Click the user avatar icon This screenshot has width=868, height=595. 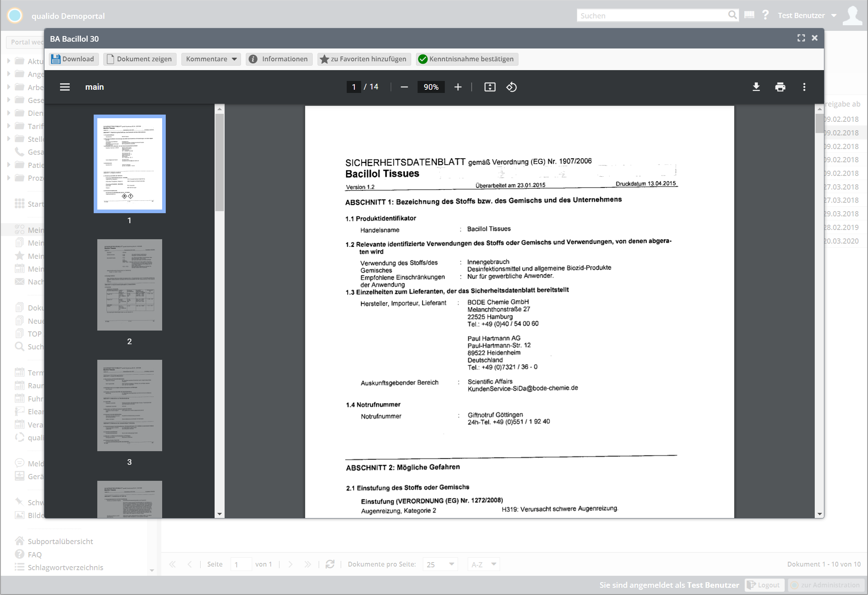coord(852,15)
